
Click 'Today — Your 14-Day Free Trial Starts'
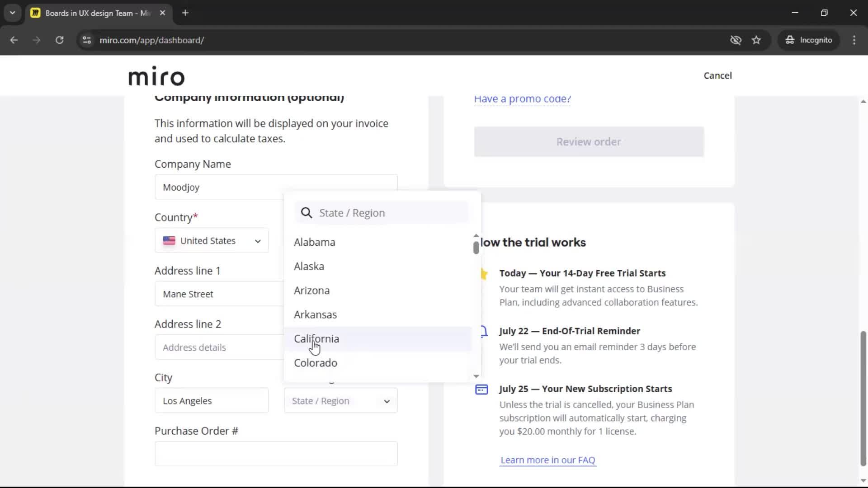coord(582,273)
